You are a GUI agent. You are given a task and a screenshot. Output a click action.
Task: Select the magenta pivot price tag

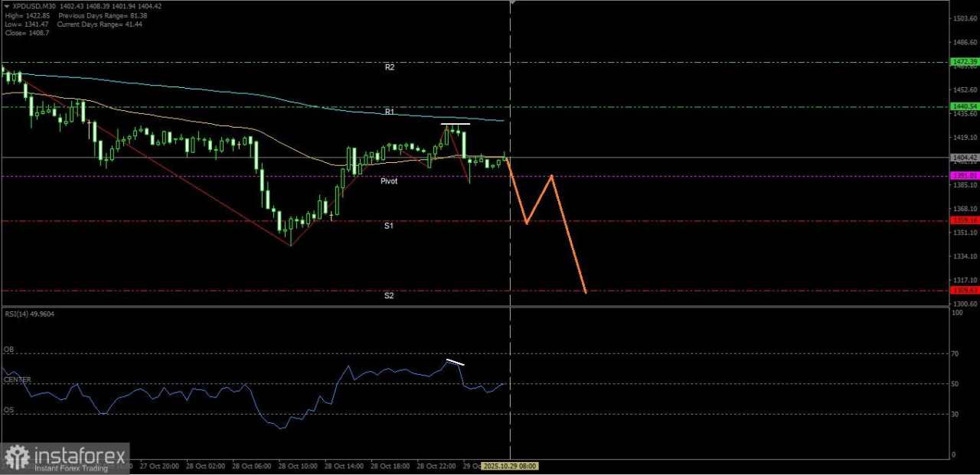964,175
